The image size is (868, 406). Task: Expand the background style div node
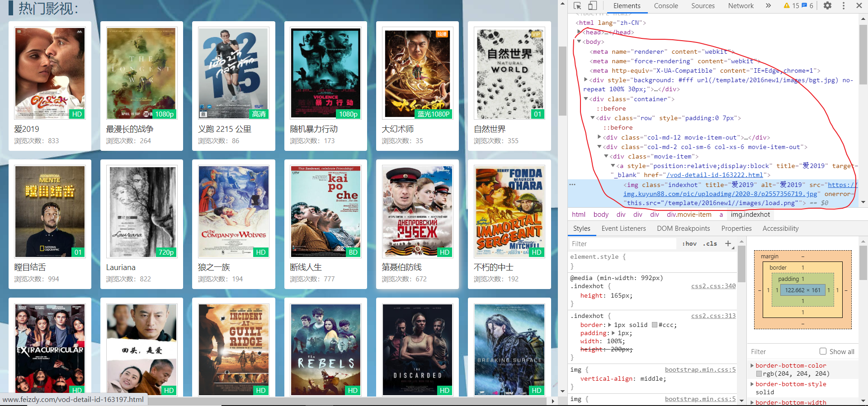click(586, 80)
